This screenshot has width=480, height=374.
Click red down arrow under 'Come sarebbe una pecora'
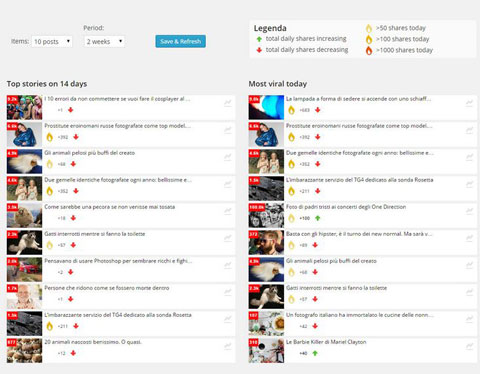(73, 218)
